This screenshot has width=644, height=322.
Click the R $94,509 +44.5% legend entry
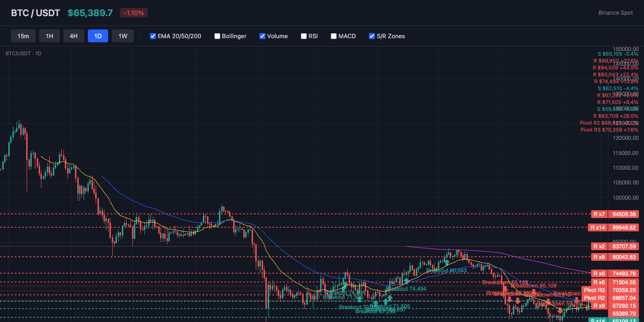coord(615,68)
